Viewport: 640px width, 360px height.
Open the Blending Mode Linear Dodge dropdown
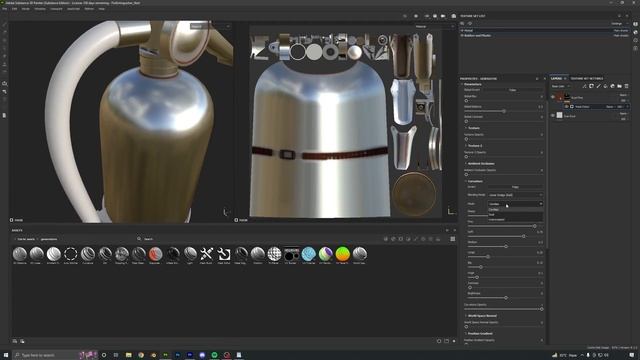(x=516, y=195)
